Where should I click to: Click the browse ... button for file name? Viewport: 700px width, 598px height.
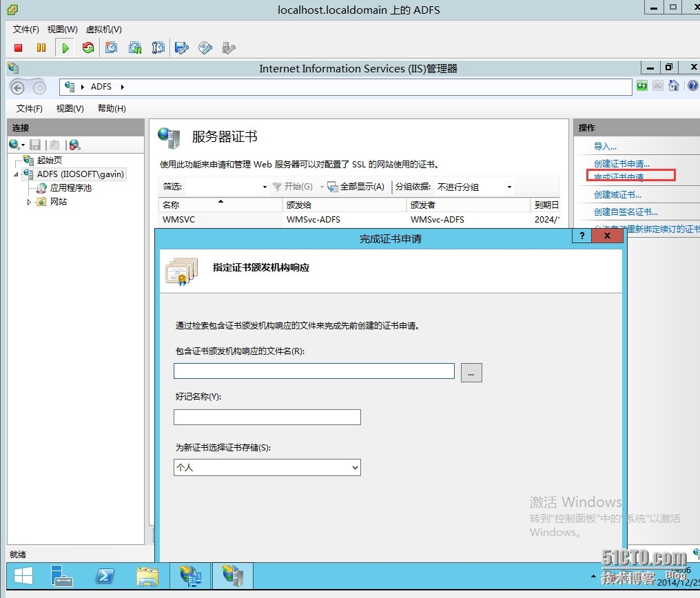click(471, 373)
